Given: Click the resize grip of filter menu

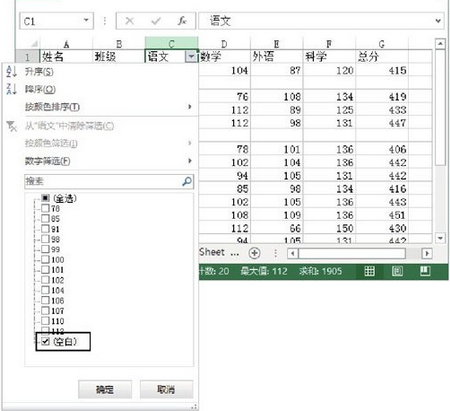Looking at the screenshot, I should [x=194, y=407].
